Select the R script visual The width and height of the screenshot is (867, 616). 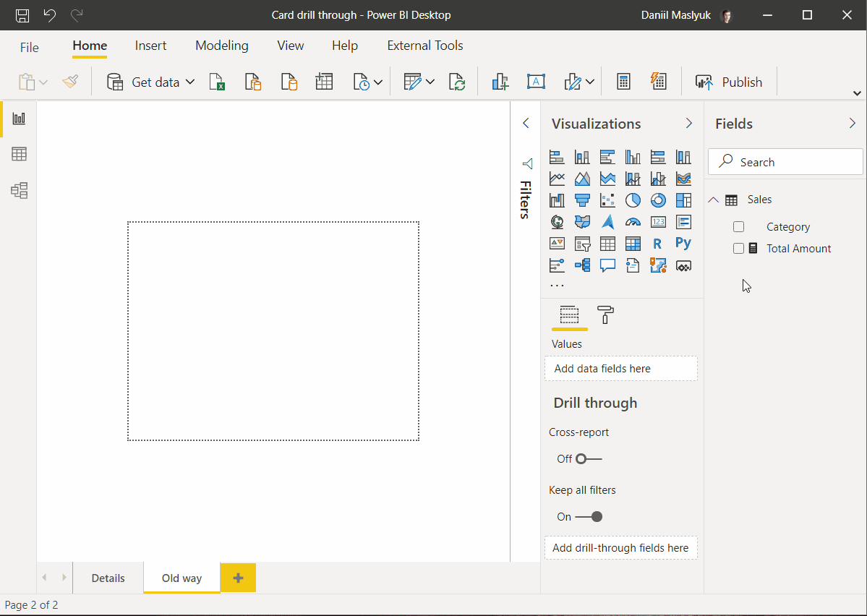pyautogui.click(x=657, y=244)
